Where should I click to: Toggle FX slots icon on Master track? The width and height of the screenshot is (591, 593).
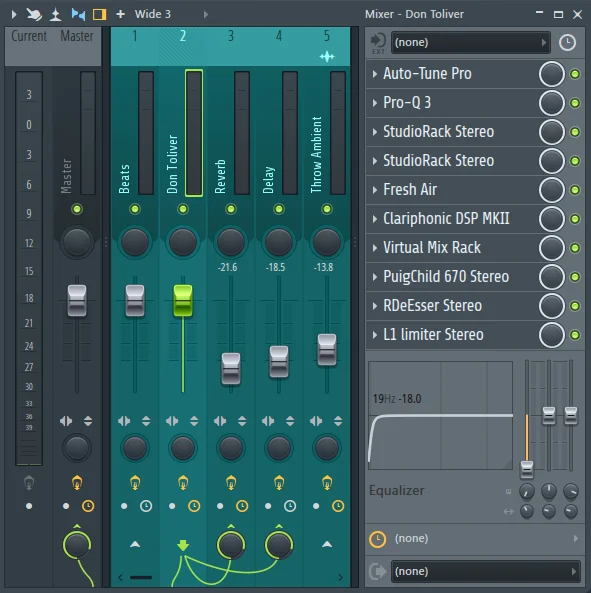[x=77, y=483]
